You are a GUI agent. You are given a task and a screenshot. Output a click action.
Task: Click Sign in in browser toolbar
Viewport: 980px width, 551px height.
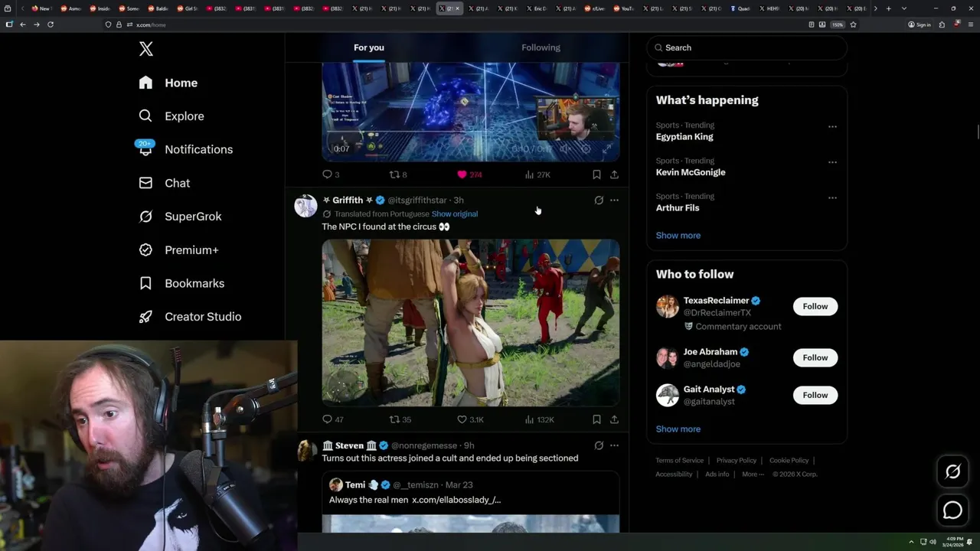pos(920,24)
